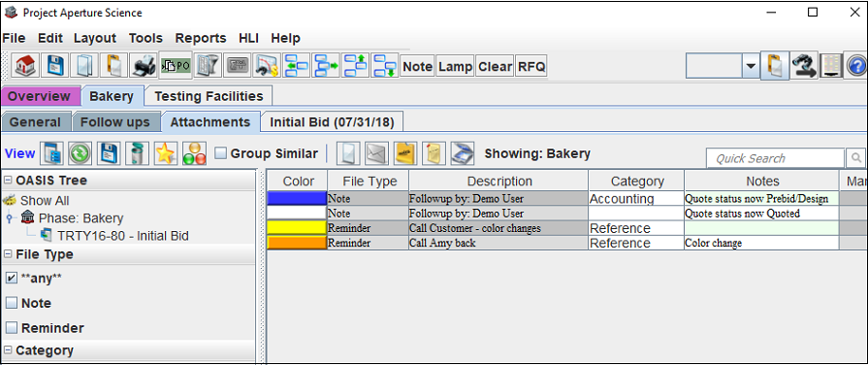Click the funnel filter toolbar icon
Image resolution: width=868 pixels, height=365 pixels.
pyautogui.click(x=208, y=66)
